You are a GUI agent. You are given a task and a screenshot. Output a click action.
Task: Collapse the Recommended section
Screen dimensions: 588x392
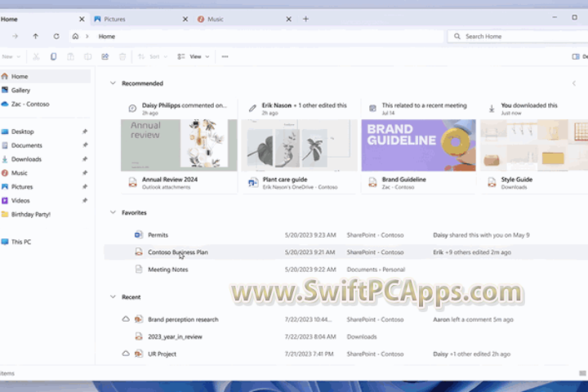113,83
